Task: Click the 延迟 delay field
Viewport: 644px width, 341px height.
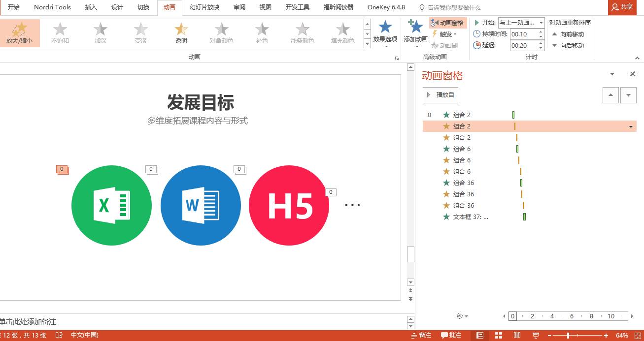Action: click(x=524, y=45)
